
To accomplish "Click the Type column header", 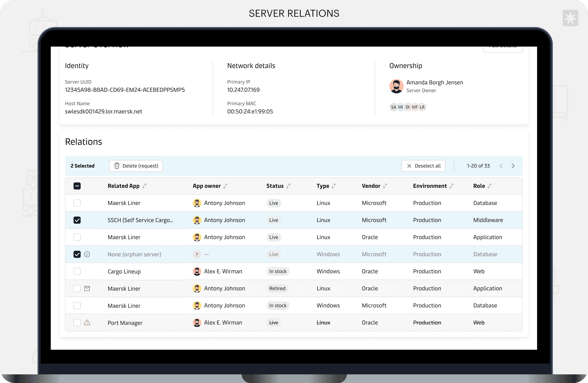I will [323, 186].
